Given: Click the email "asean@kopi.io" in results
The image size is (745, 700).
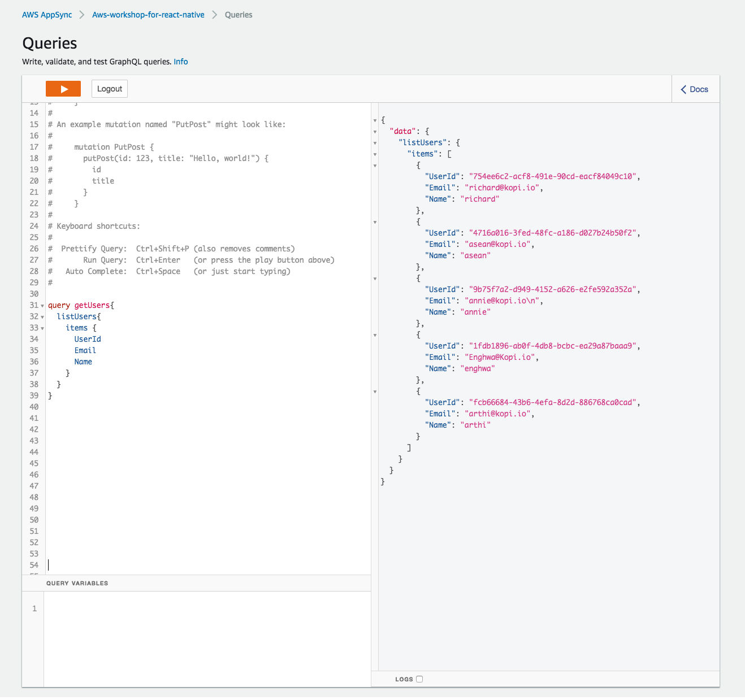Looking at the screenshot, I should [497, 244].
